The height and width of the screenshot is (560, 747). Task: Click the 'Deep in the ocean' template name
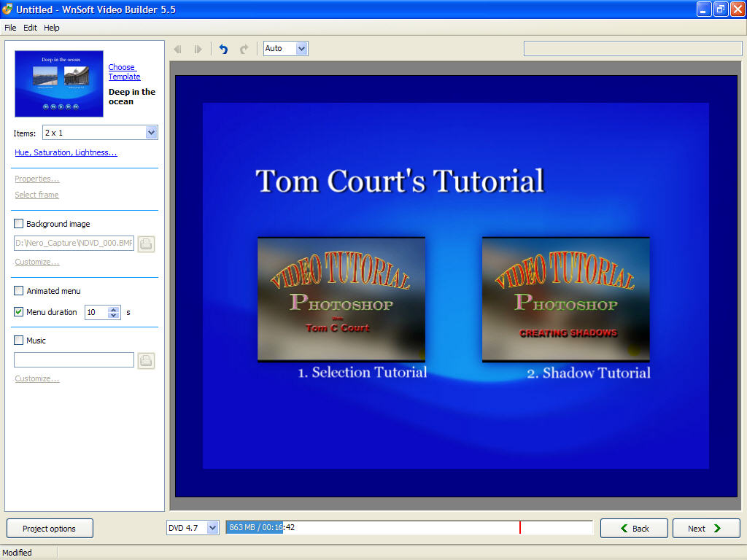[x=132, y=97]
